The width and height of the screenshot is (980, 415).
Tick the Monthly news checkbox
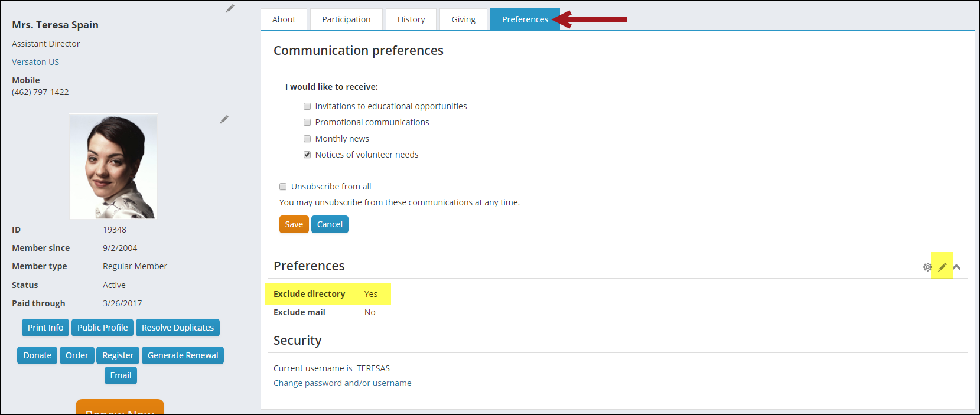click(307, 139)
